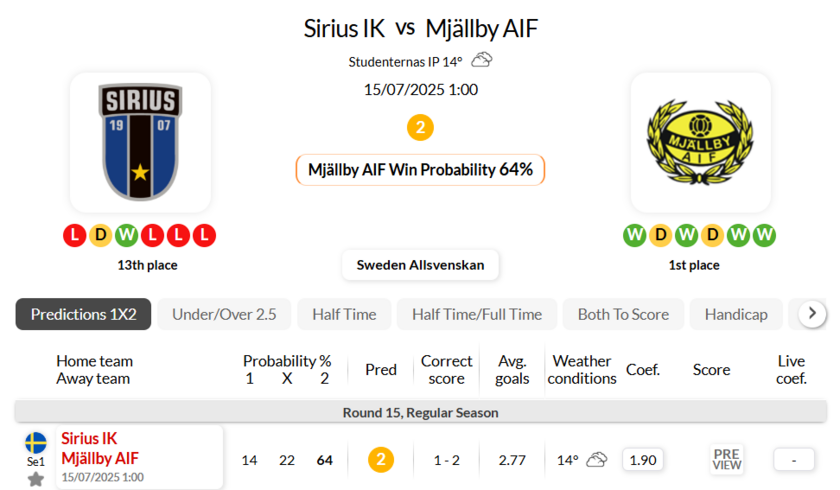Click the 1.90 coefficient box
840x490 pixels.
click(x=643, y=460)
